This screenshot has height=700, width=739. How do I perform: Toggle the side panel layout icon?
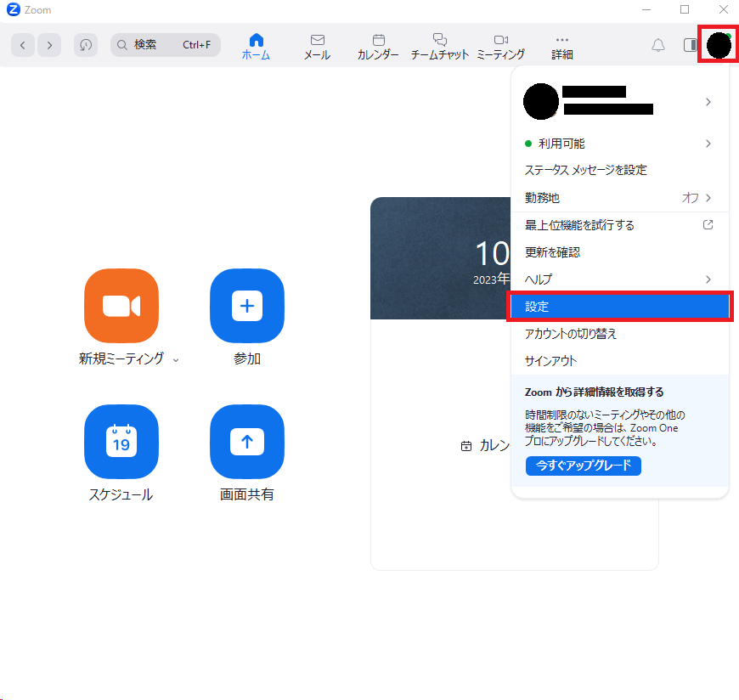click(x=690, y=45)
